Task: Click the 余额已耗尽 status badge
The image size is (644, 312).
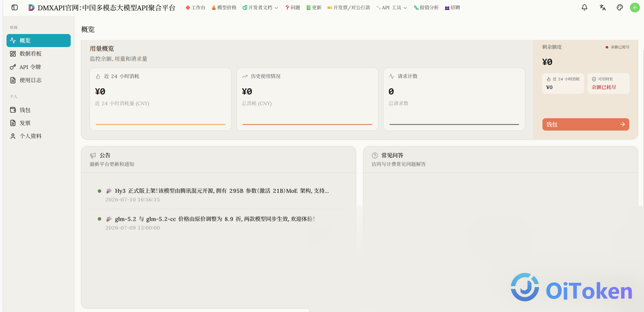Action: point(618,47)
